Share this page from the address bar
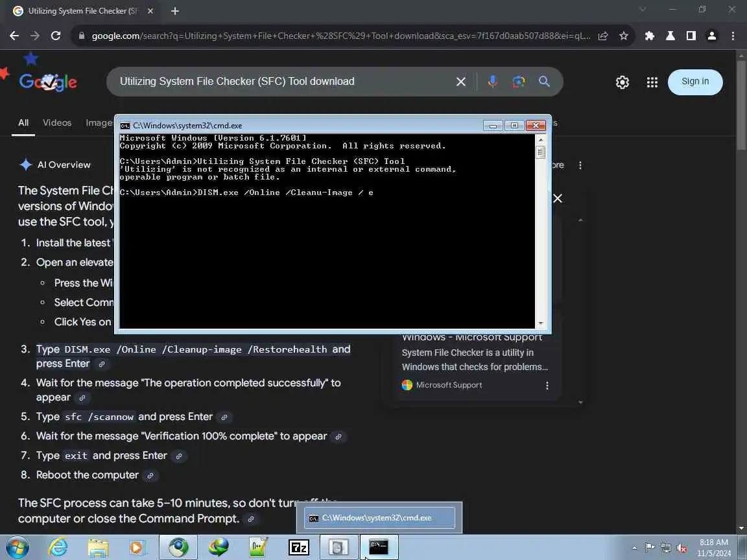 603,36
